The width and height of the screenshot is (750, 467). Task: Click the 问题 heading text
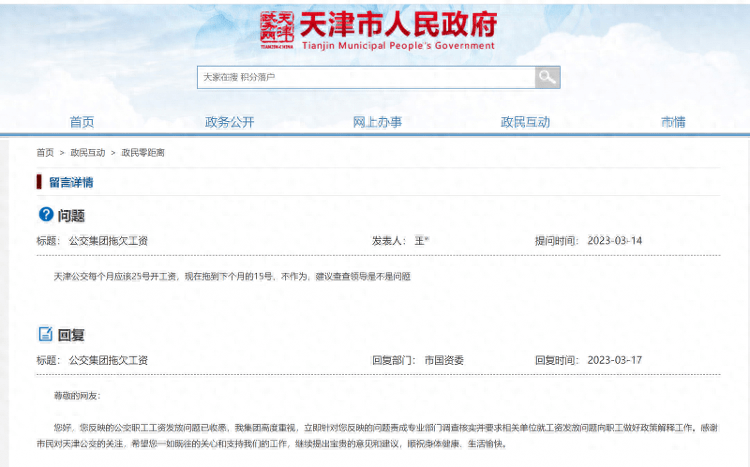[71, 216]
